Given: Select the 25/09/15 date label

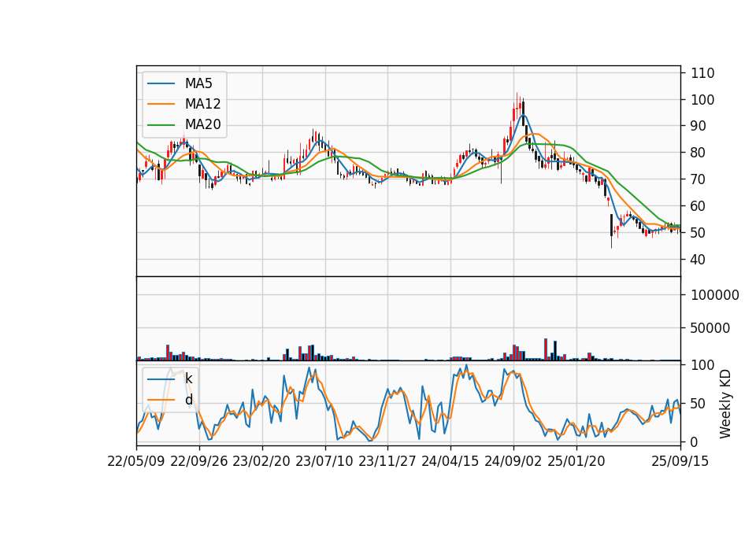Looking at the screenshot, I should click(x=680, y=461).
